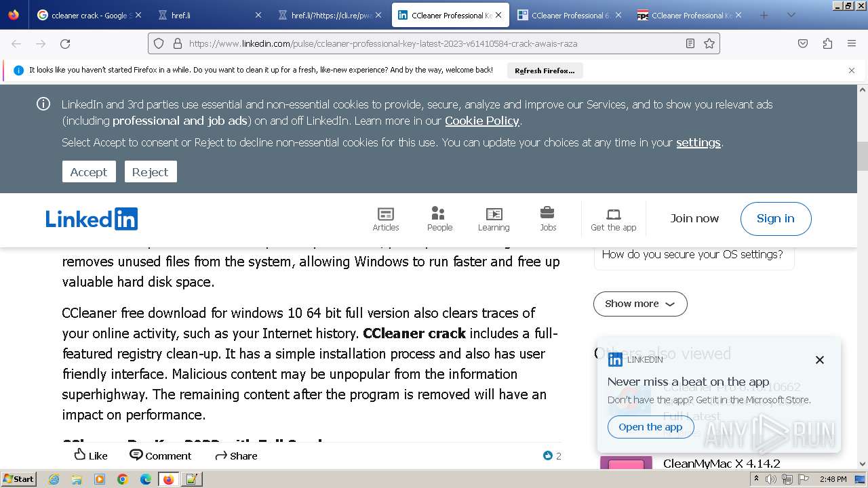Image resolution: width=868 pixels, height=488 pixels.
Task: Open File Explorer folder in taskbar
Action: click(77, 479)
